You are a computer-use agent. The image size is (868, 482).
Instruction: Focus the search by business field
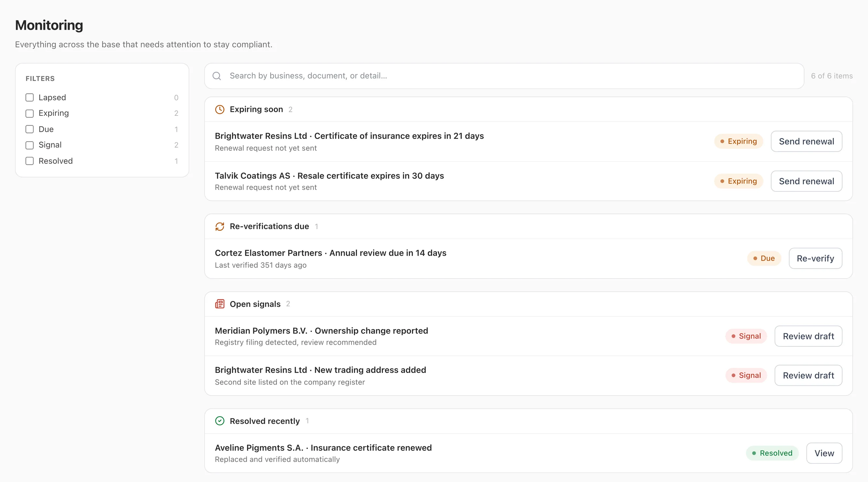(504, 76)
